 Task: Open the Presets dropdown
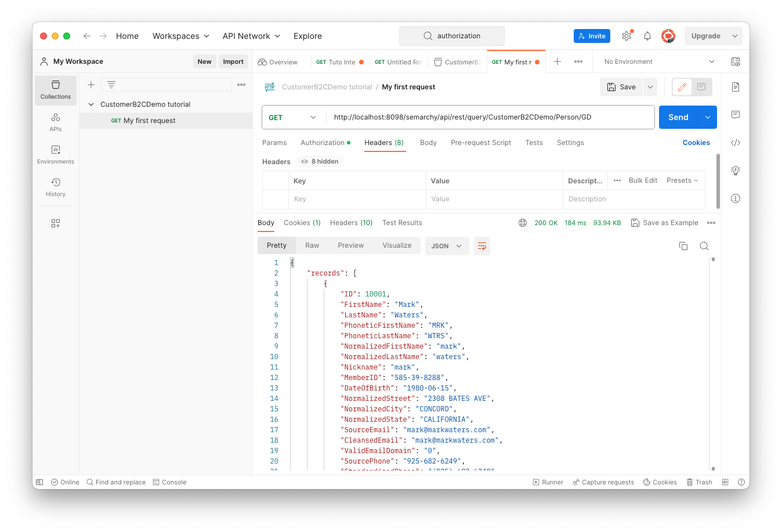[682, 180]
